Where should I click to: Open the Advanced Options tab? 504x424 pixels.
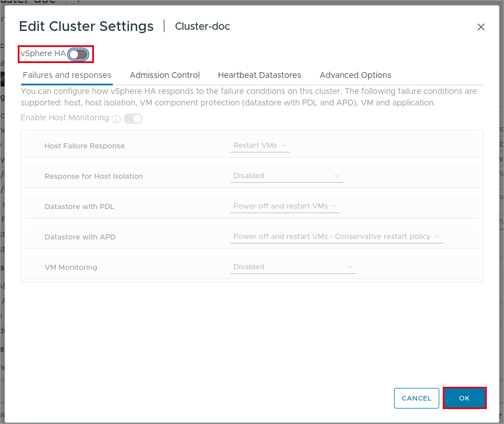click(355, 75)
